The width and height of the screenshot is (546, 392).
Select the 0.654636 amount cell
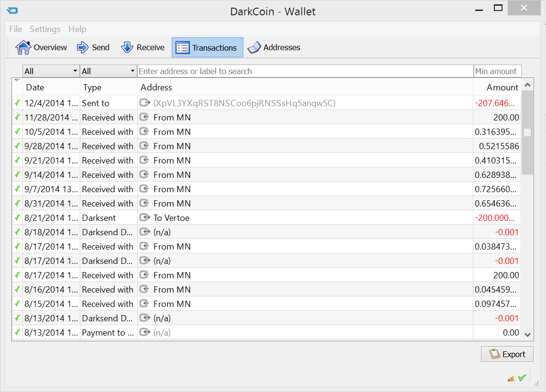pyautogui.click(x=497, y=203)
